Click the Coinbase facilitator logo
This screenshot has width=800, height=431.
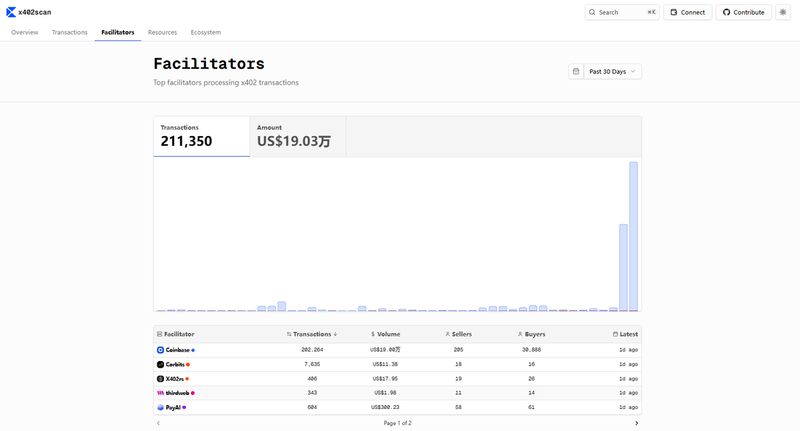(x=160, y=350)
